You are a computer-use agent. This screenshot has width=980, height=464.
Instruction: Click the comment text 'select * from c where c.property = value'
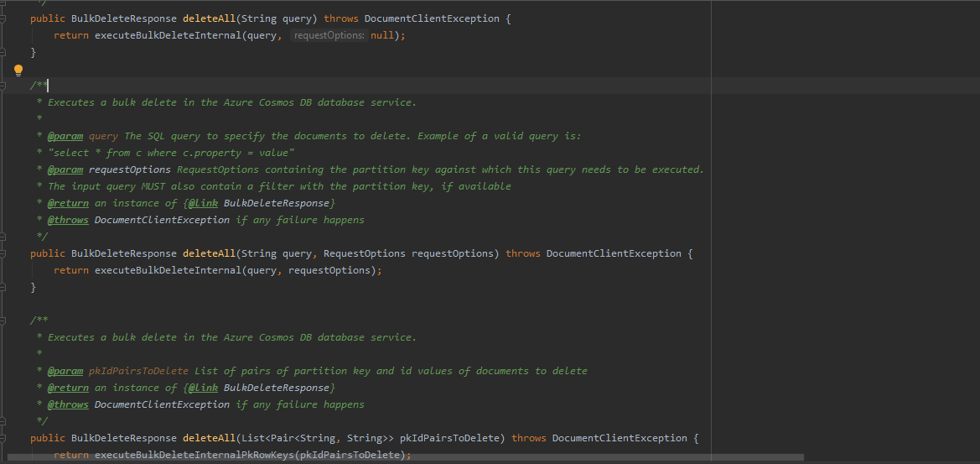click(171, 153)
